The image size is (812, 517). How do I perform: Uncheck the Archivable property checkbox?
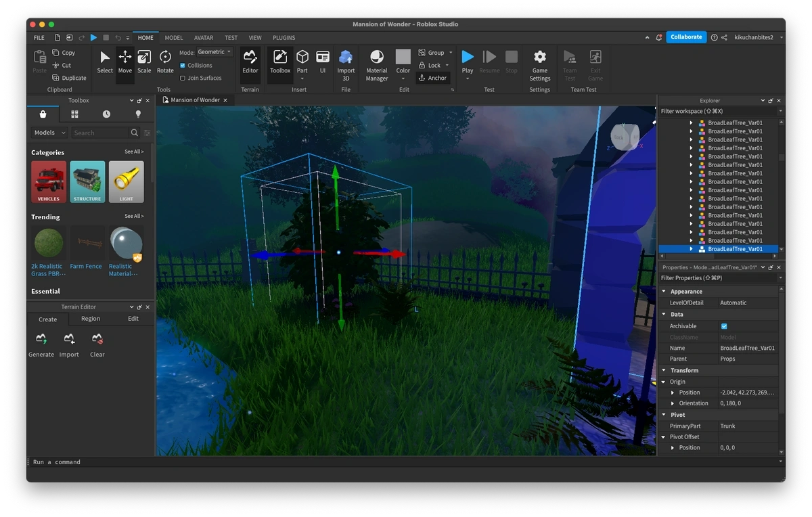coord(724,326)
